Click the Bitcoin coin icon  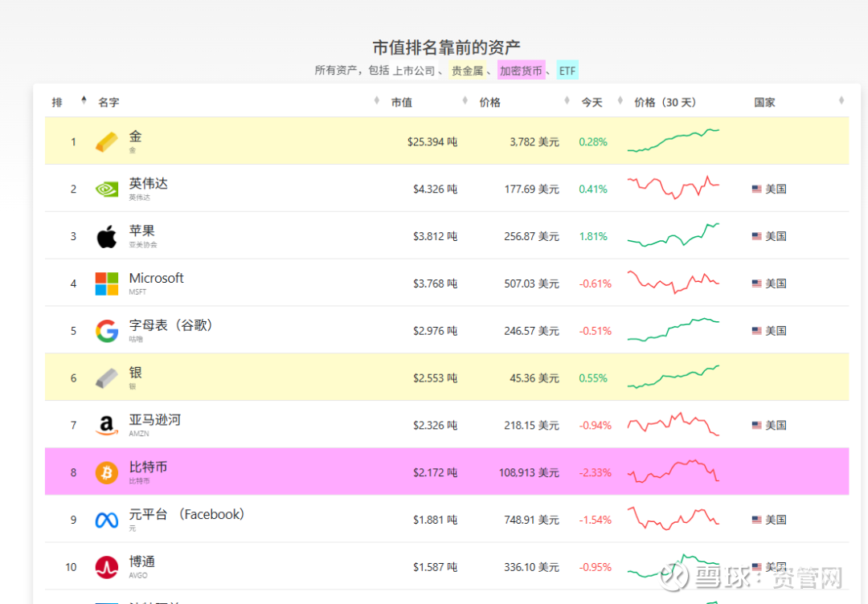click(x=105, y=472)
